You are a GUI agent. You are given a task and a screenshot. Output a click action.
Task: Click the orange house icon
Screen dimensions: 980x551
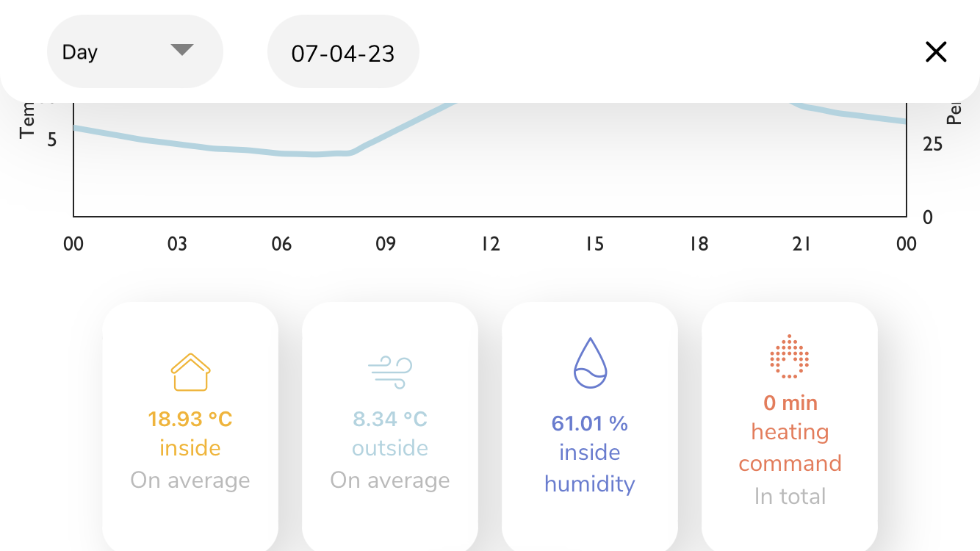pos(190,372)
